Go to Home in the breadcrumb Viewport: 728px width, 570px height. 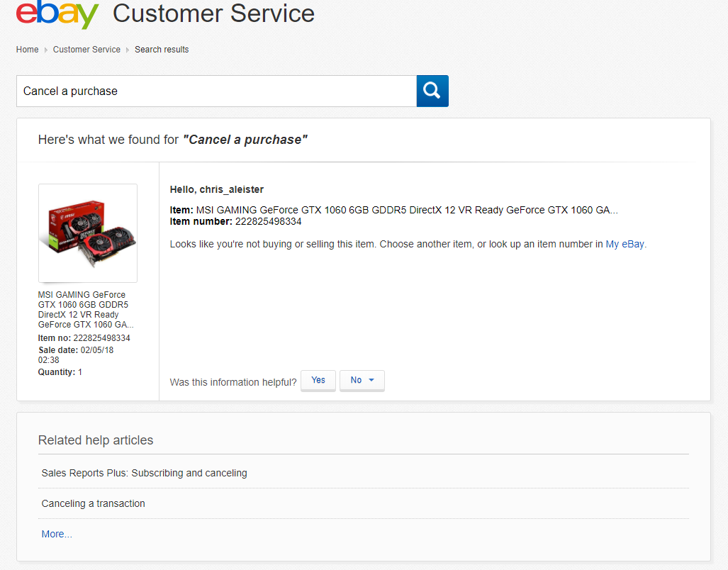coord(28,50)
